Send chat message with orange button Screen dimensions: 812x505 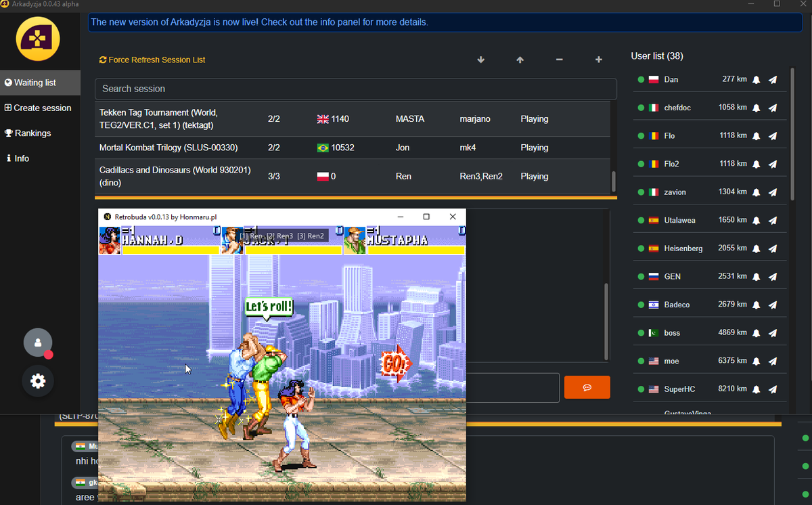pos(587,387)
